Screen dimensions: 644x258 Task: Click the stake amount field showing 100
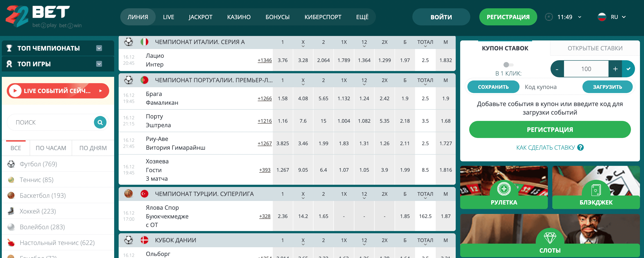click(586, 69)
